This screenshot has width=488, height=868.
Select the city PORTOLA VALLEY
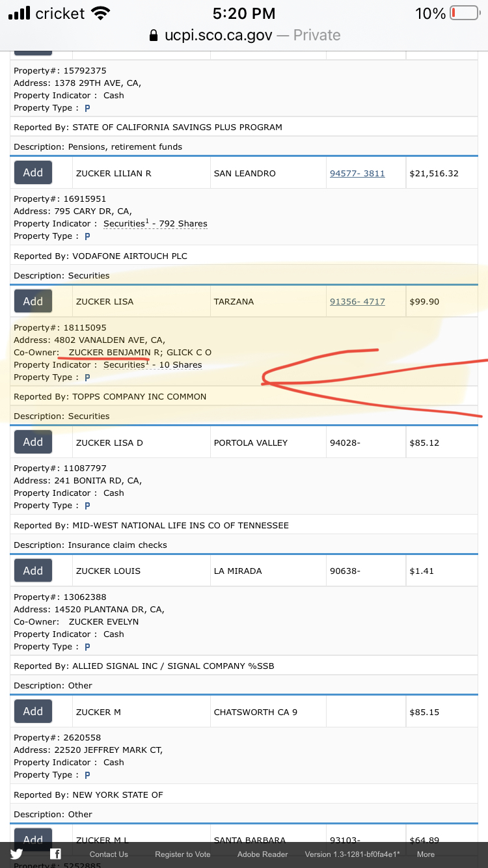(x=251, y=442)
